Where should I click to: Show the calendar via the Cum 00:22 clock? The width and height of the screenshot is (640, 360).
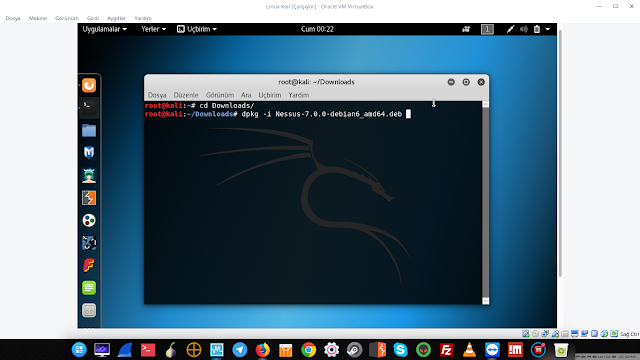pos(317,29)
